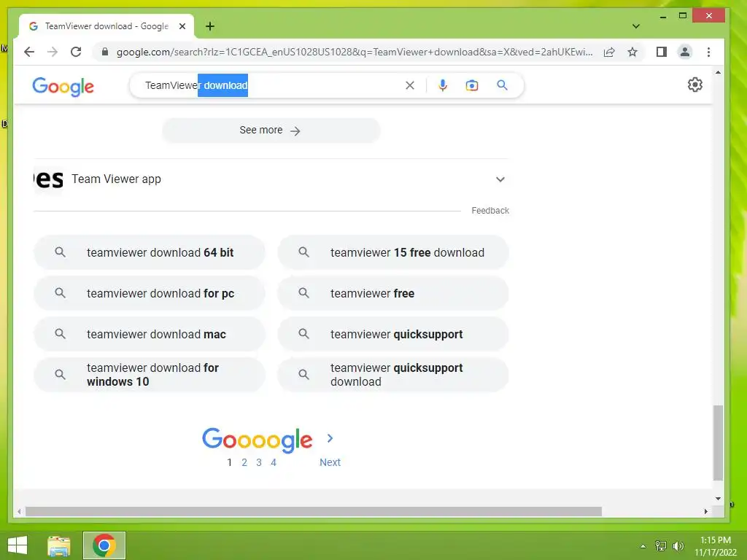
Task: Open the Chrome profile menu
Action: (x=684, y=52)
